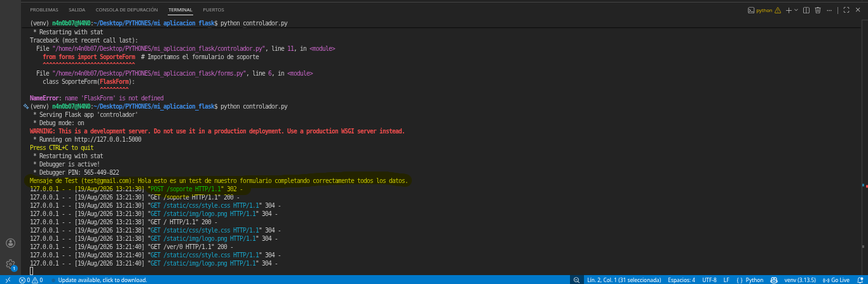The width and height of the screenshot is (868, 284).
Task: Click "Serving Flask app 'controlador'" line
Action: click(85, 114)
